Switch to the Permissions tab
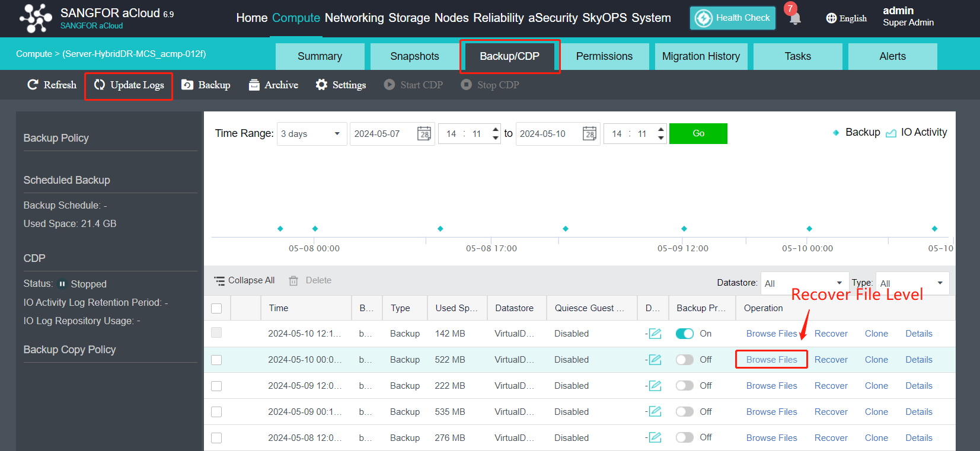This screenshot has height=451, width=980. pyautogui.click(x=604, y=56)
